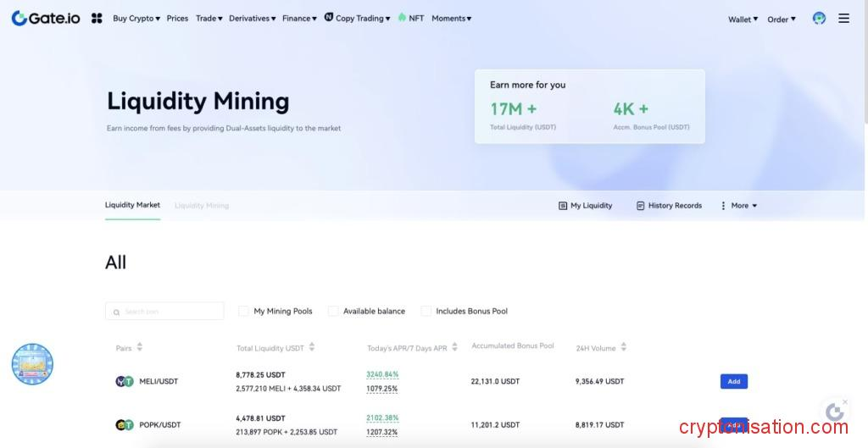
Task: Sort by Today's APR arrows
Action: coord(454,346)
